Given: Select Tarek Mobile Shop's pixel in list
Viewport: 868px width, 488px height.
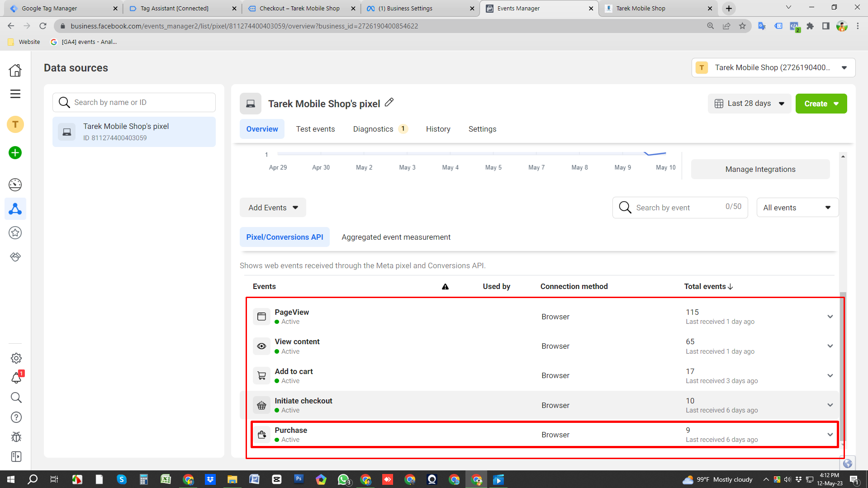Looking at the screenshot, I should click(134, 132).
